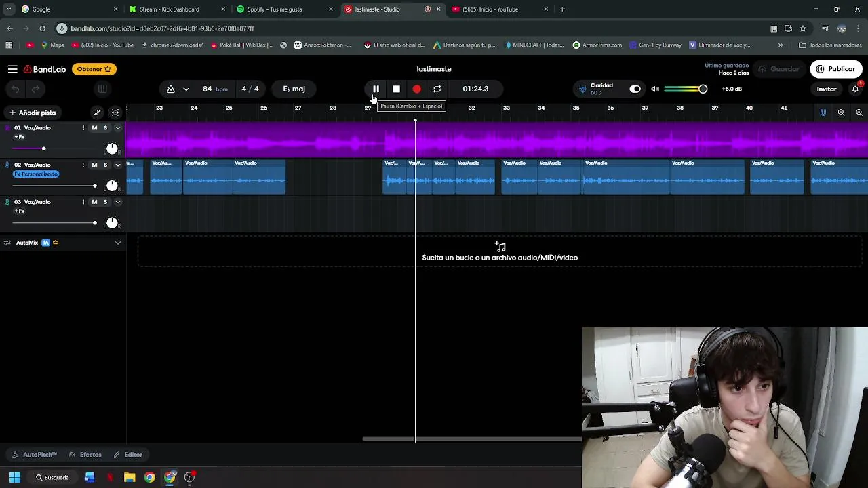Mute track 03 Voz/Audio
The width and height of the screenshot is (868, 488).
coord(94,202)
